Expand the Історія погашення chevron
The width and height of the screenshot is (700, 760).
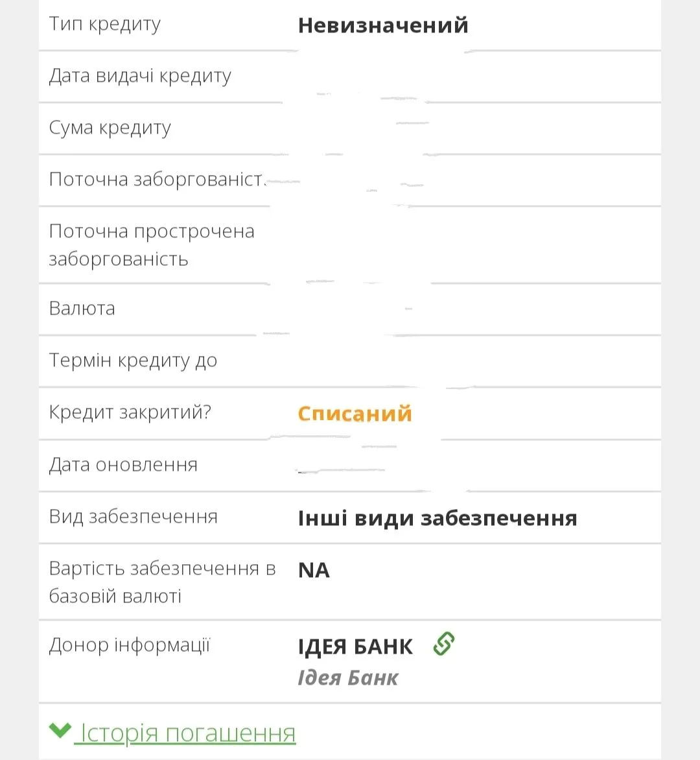click(x=60, y=731)
